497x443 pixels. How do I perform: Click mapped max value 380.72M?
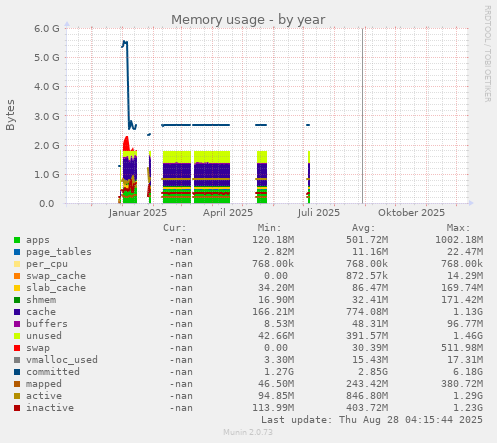[462, 384]
